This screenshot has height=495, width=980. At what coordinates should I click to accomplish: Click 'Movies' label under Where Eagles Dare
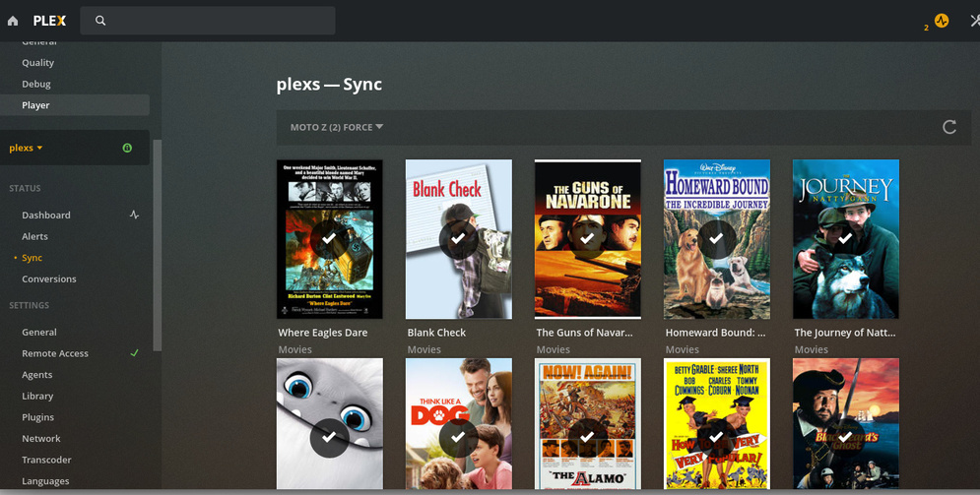[x=295, y=349]
